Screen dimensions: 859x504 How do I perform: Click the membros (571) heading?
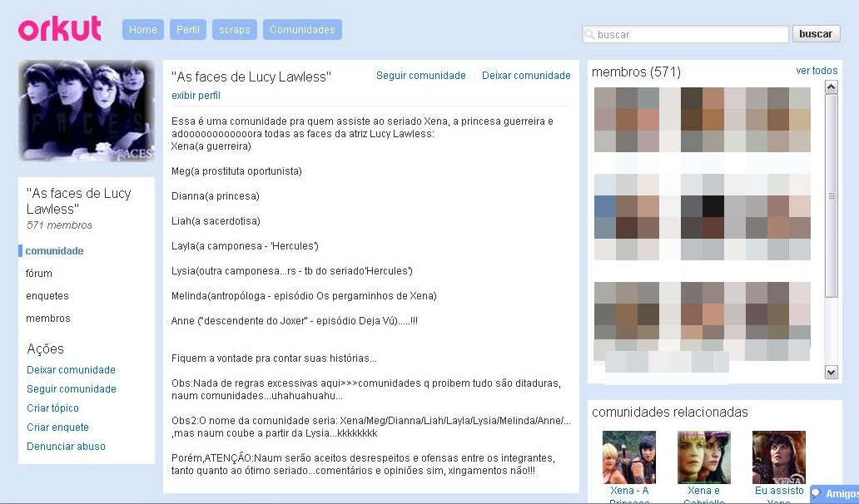pyautogui.click(x=636, y=72)
